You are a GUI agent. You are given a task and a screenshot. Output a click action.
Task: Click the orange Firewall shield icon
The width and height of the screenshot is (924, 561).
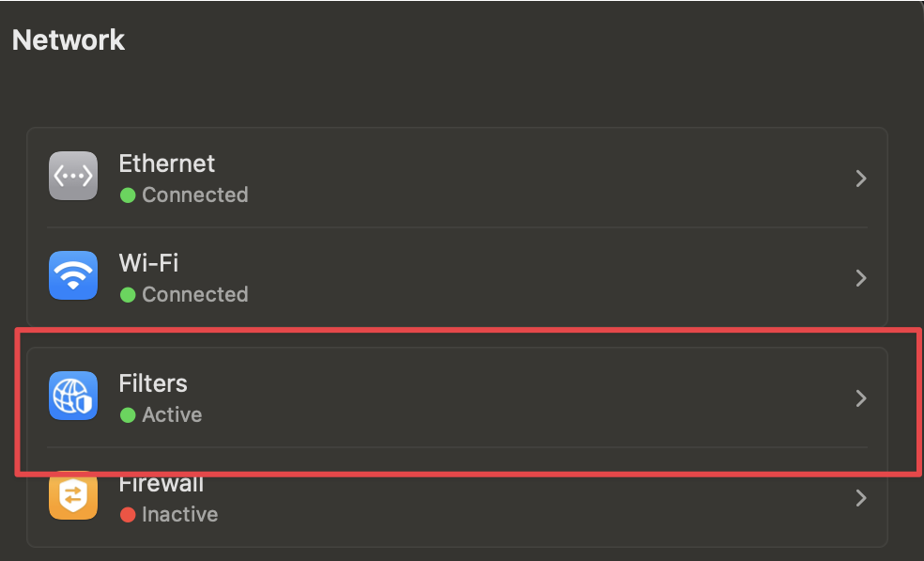tap(73, 496)
